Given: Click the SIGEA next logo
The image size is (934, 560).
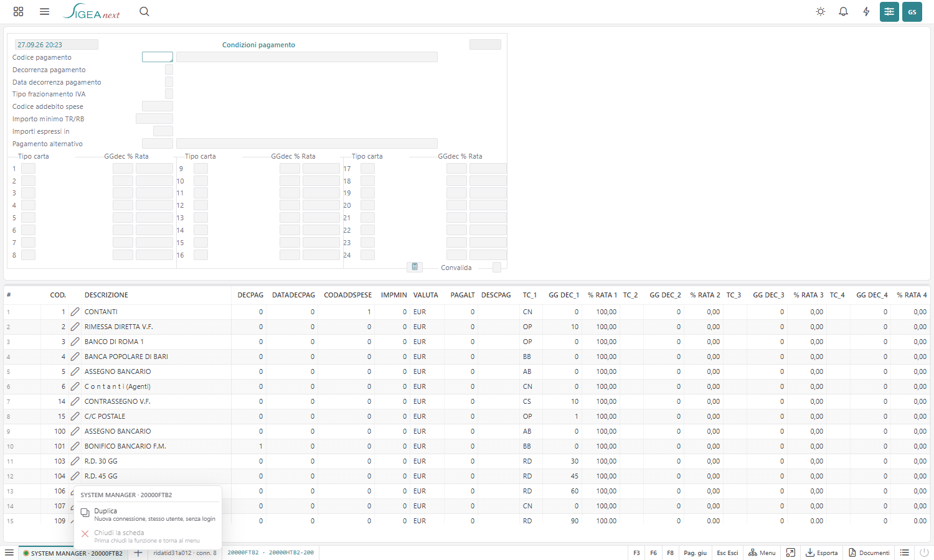Looking at the screenshot, I should point(92,12).
